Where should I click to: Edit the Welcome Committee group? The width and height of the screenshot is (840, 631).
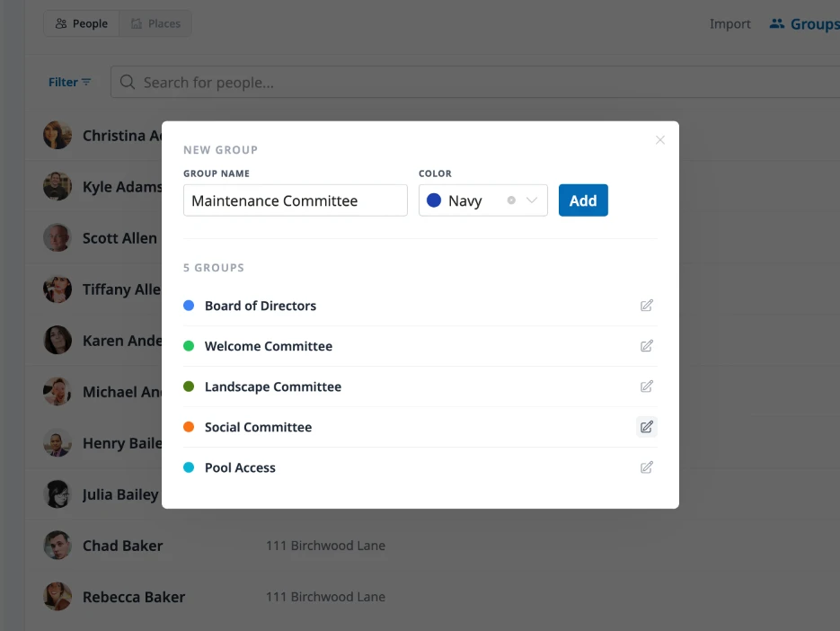[x=646, y=346]
